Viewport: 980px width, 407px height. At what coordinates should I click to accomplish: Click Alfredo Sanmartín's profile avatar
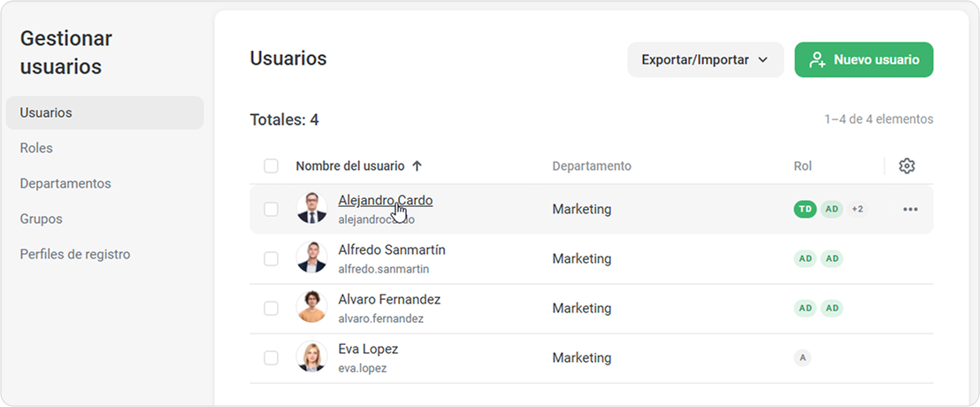coord(311,258)
